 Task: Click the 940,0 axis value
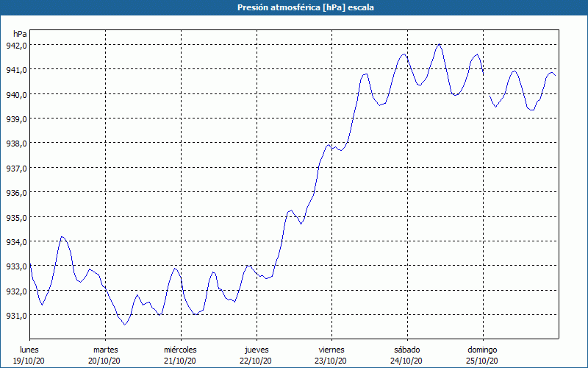[x=16, y=95]
